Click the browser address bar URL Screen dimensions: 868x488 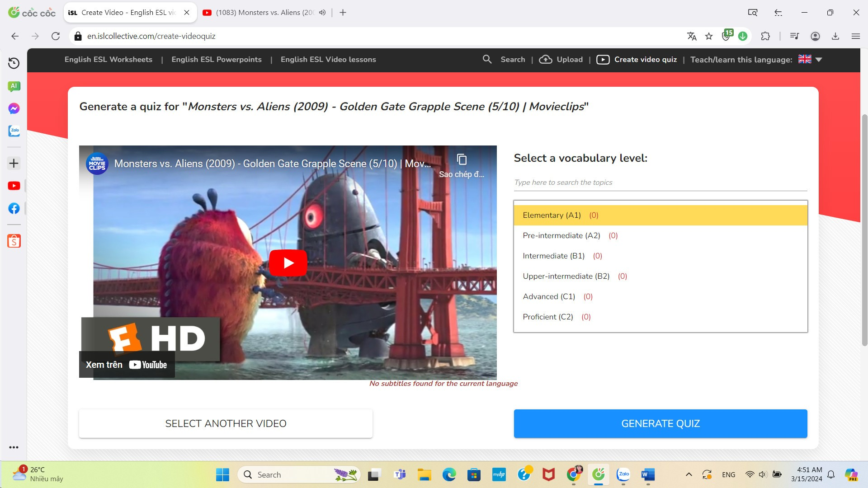pos(151,36)
